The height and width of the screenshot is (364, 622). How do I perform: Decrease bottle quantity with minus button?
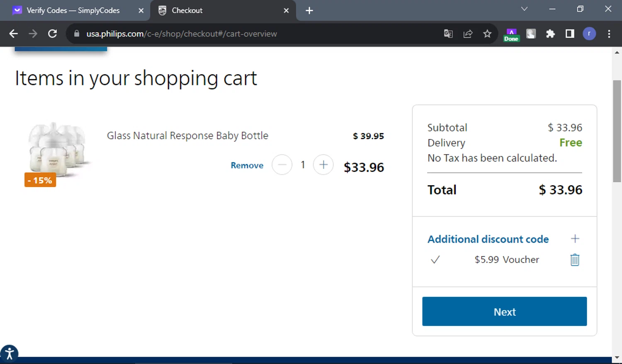coord(282,165)
